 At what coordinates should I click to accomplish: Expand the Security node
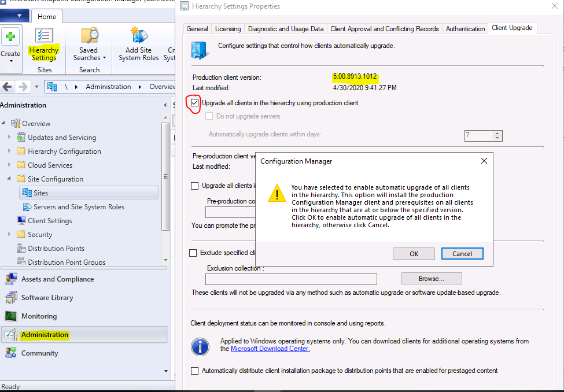pos(9,234)
